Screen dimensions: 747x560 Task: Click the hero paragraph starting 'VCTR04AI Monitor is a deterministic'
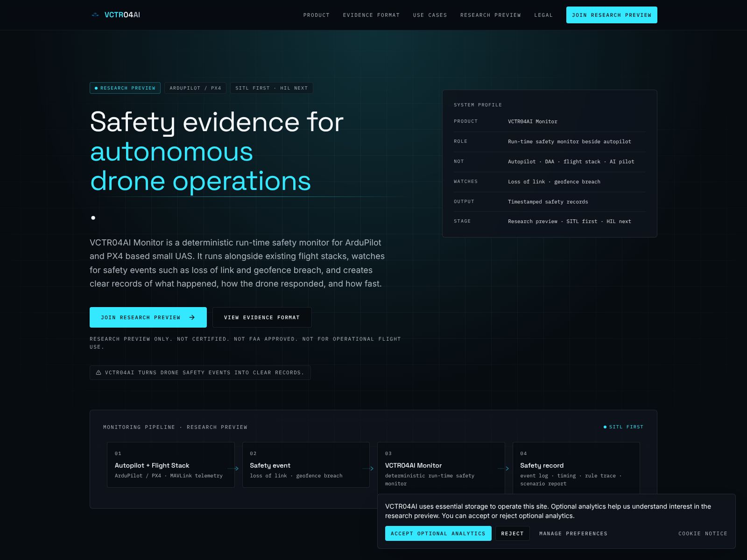[x=237, y=263]
